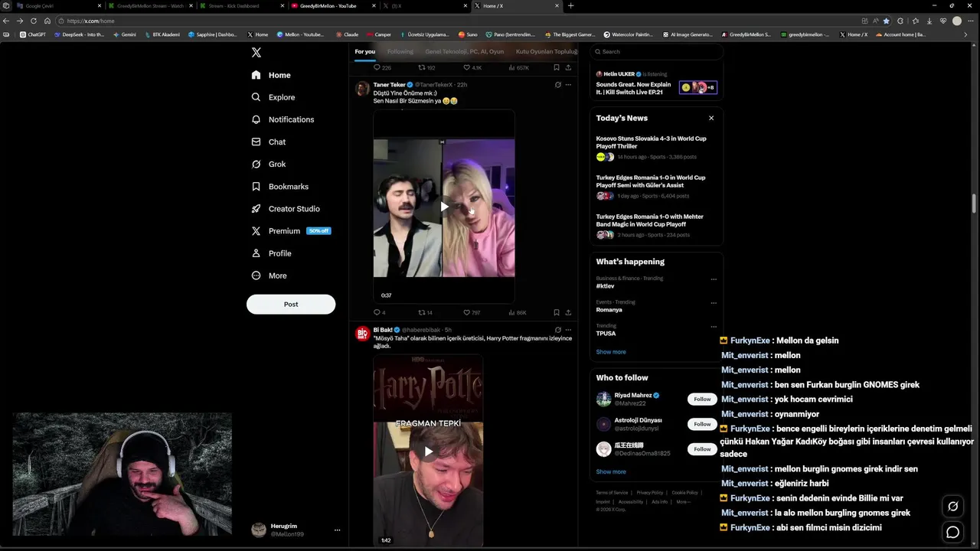The image size is (980, 551).
Task: Focus the X Search field
Action: tap(656, 51)
